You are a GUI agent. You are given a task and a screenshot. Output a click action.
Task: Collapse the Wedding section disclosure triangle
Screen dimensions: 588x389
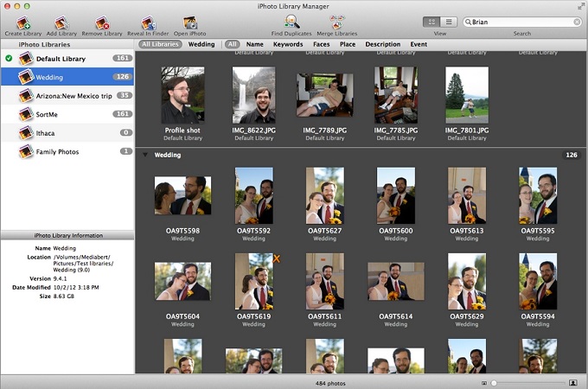click(144, 155)
